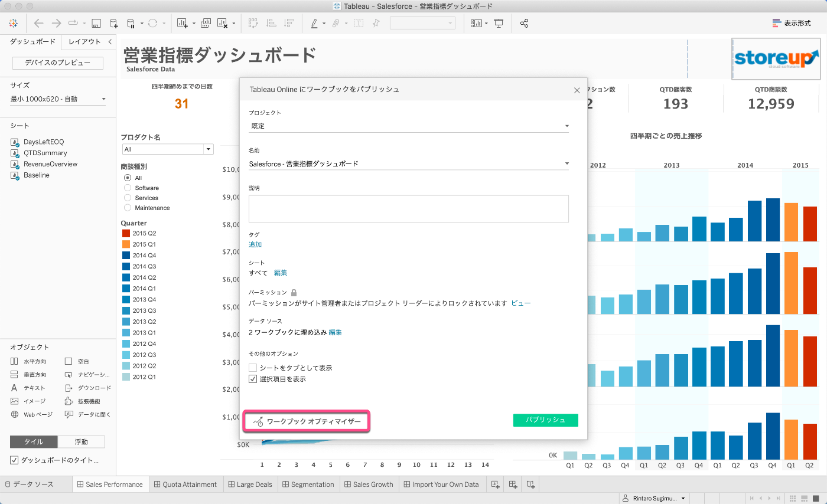
Task: Switch to the ダッシュボード pane tab
Action: pyautogui.click(x=33, y=42)
